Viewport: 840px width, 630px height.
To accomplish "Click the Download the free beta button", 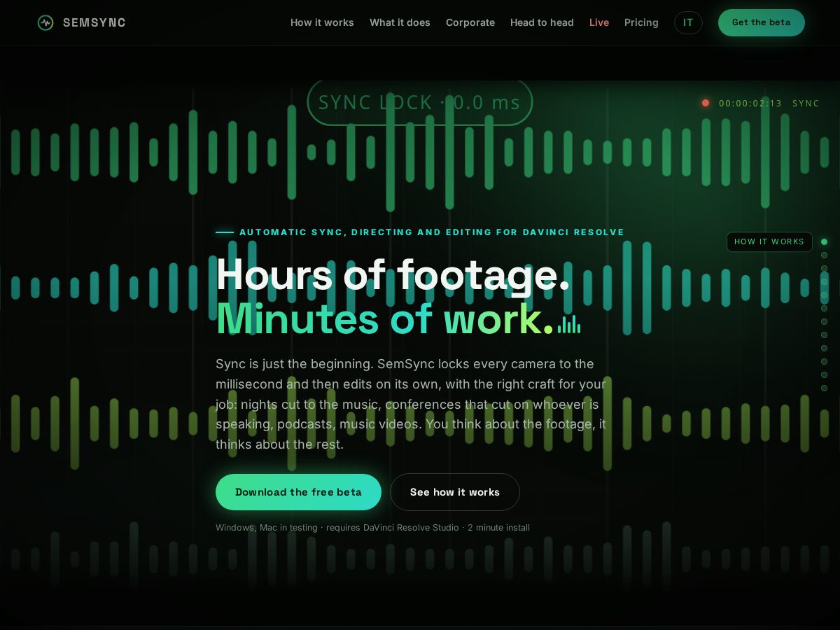I will (x=298, y=492).
